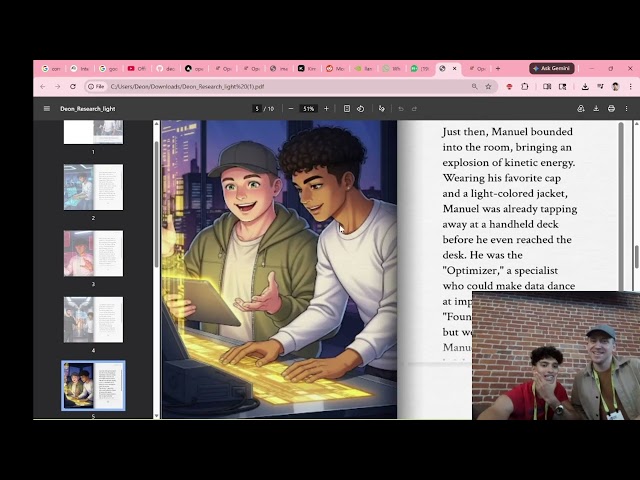This screenshot has height=480, width=640.
Task: Print the PDF document
Action: (x=611, y=109)
